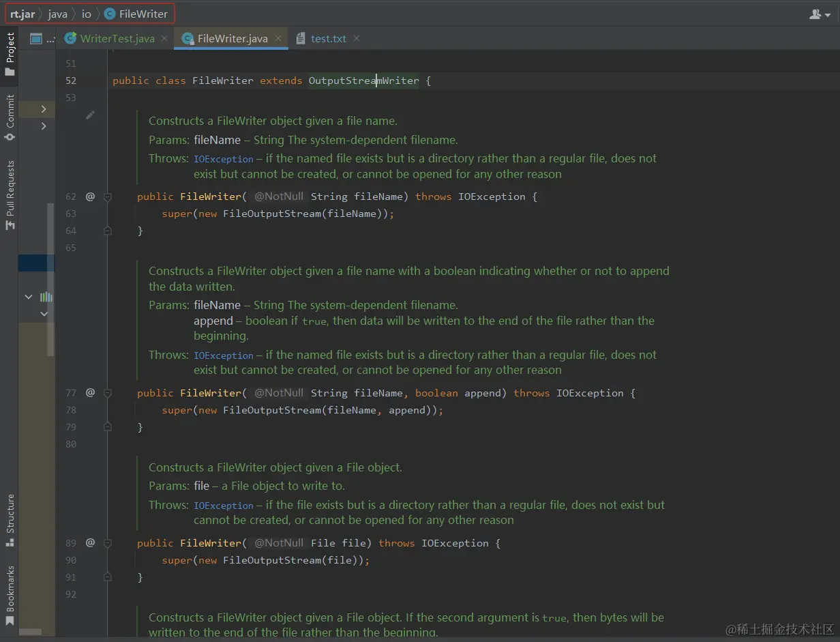The width and height of the screenshot is (840, 642).
Task: Click FileOutputStream on line 63
Action: tap(272, 214)
